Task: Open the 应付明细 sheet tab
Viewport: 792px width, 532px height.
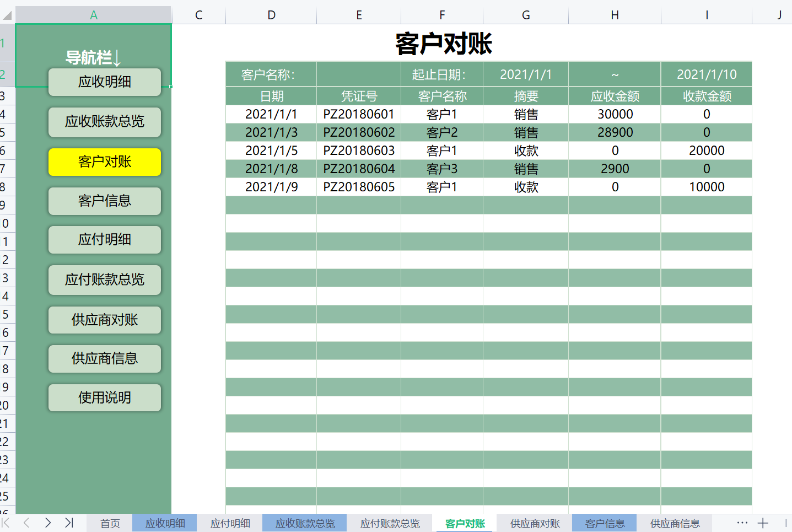Action: coord(230,523)
